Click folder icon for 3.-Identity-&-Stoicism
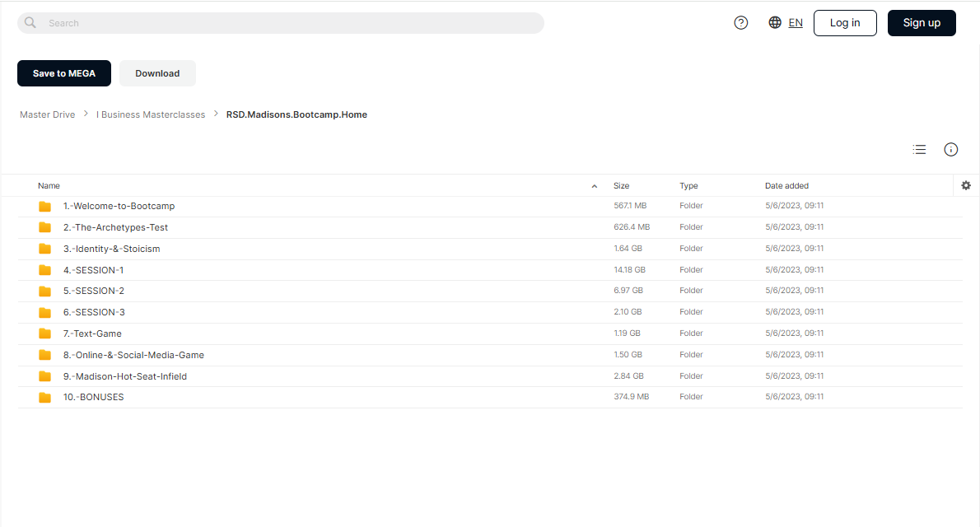The height and width of the screenshot is (527, 980). pyautogui.click(x=45, y=249)
